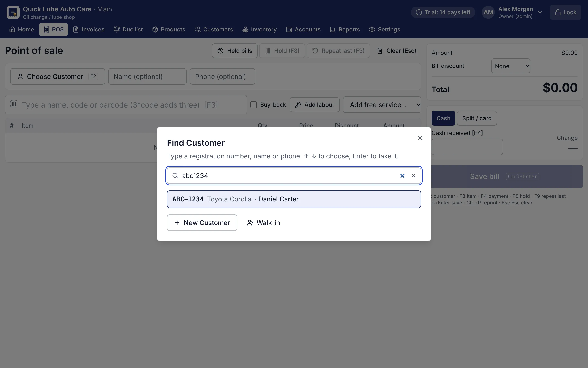Go to the Invoices page
Image resolution: width=588 pixels, height=368 pixels.
coord(89,29)
